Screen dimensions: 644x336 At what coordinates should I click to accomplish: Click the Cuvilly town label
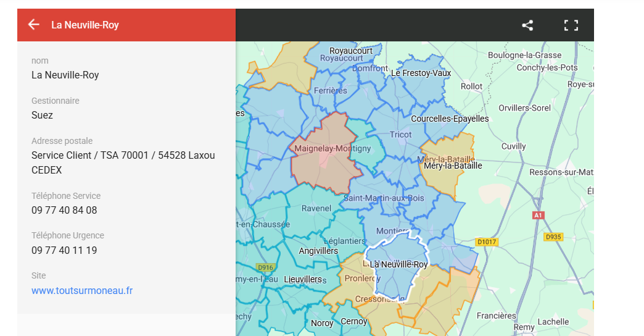point(513,146)
